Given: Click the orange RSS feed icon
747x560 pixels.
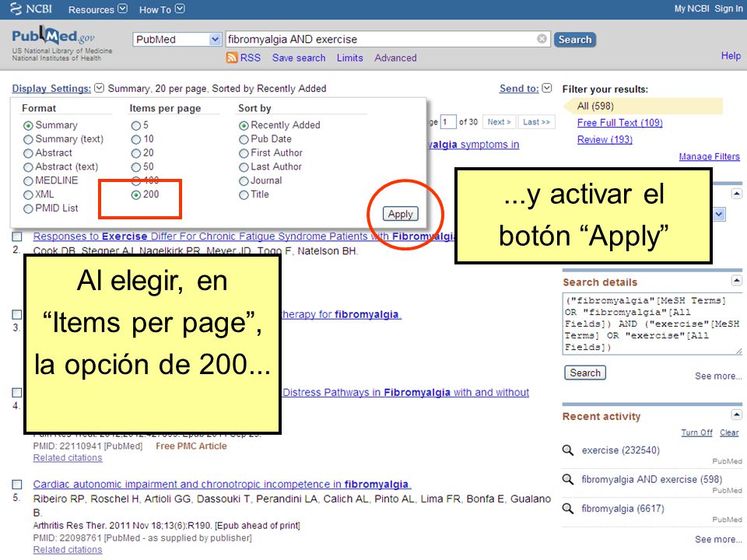Looking at the screenshot, I should (x=232, y=58).
